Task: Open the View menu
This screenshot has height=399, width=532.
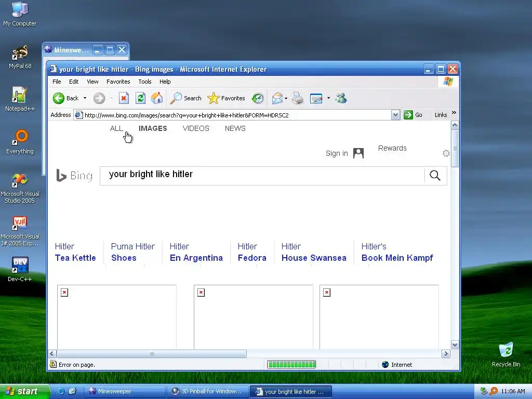Action: coord(92,82)
